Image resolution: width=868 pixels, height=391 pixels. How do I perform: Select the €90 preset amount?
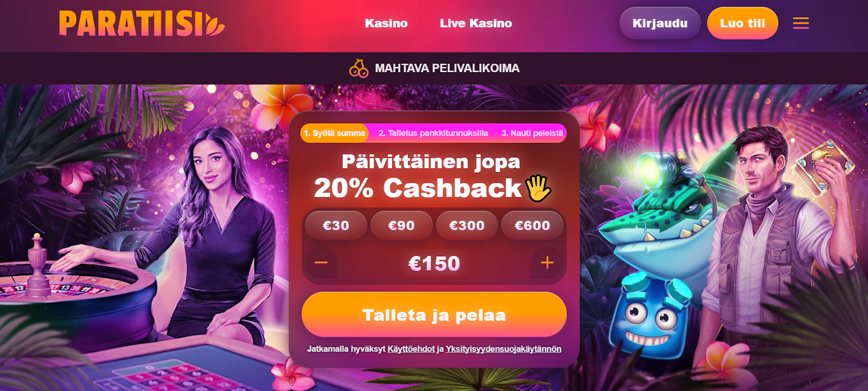[401, 225]
